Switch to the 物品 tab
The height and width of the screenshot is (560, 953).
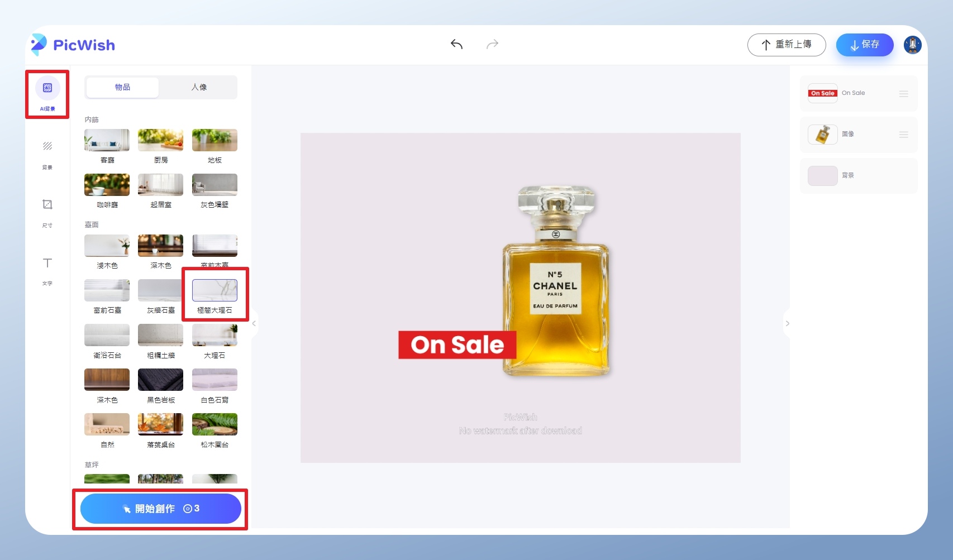[122, 87]
